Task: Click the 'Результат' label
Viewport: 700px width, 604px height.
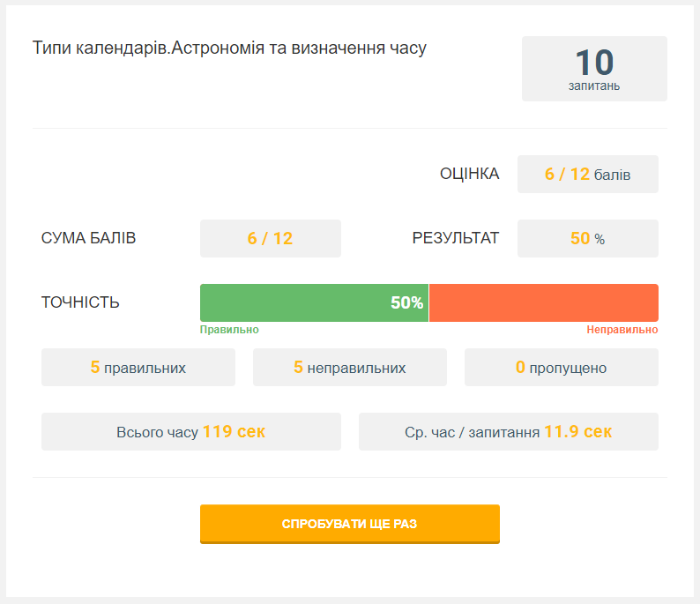Action: click(455, 238)
